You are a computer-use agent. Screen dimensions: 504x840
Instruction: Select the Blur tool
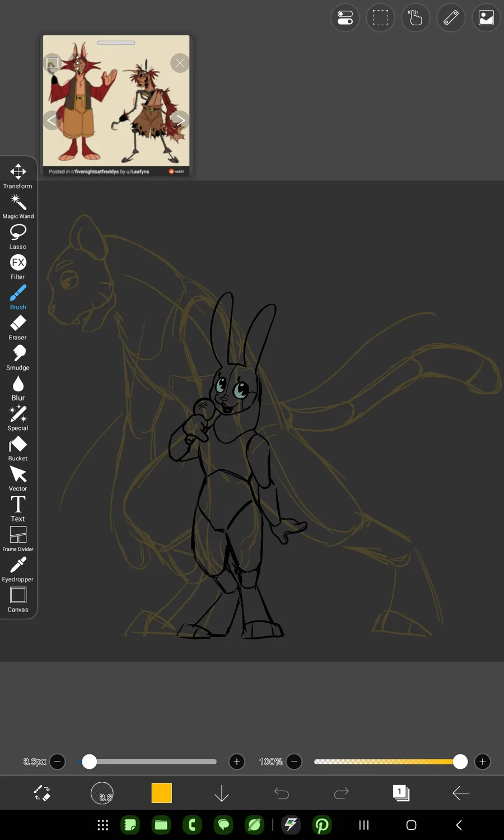18,388
